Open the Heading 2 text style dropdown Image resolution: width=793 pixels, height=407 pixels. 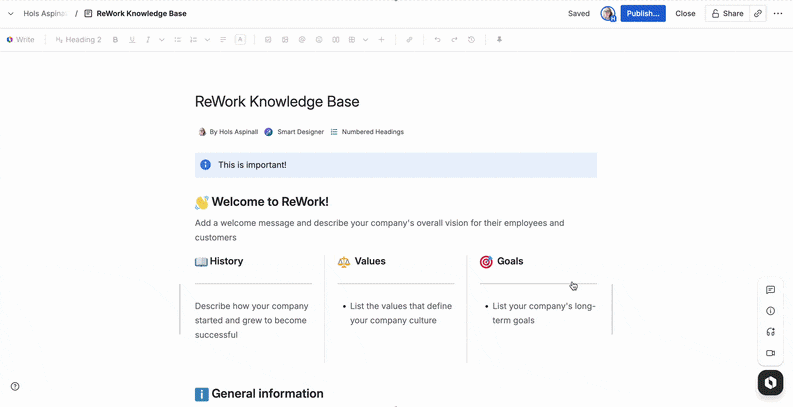78,39
